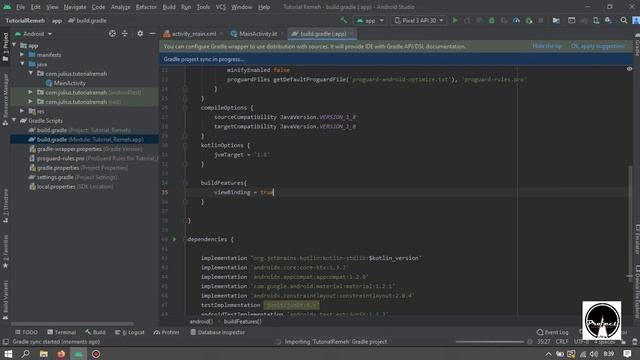Open the Profile app gauge icon
This screenshot has height=360, width=640.
[x=516, y=20]
